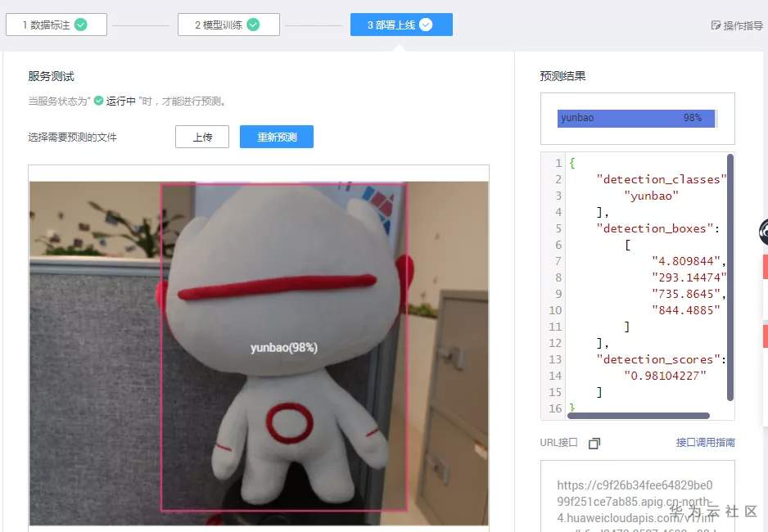
Task: Click the check icon on 部署上线
Action: click(426, 25)
